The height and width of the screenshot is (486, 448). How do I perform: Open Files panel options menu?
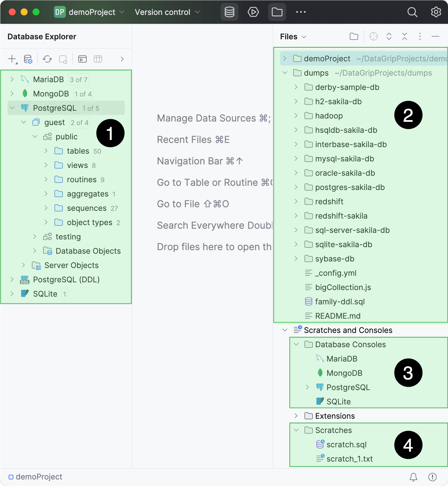[420, 37]
